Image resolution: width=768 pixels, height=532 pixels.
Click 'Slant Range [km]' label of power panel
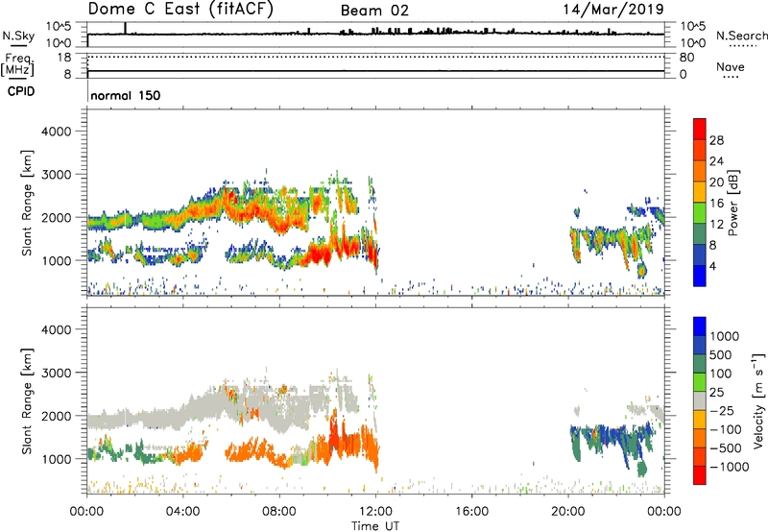[27, 203]
